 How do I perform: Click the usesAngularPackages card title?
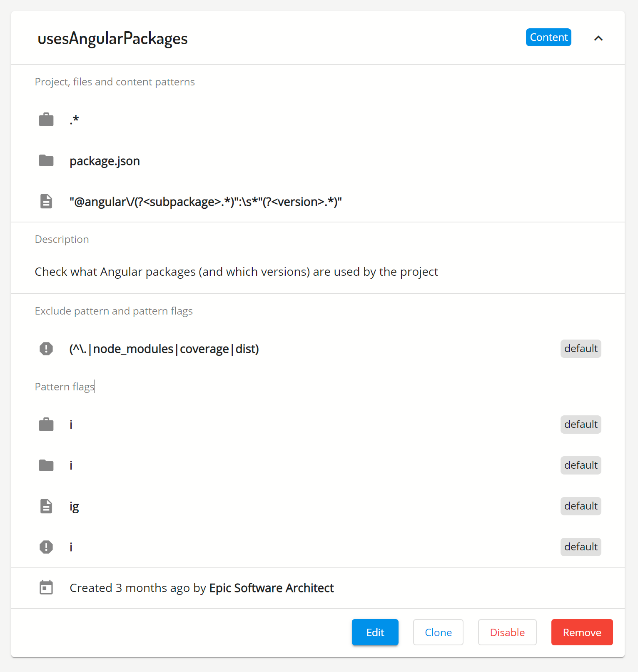tap(112, 38)
